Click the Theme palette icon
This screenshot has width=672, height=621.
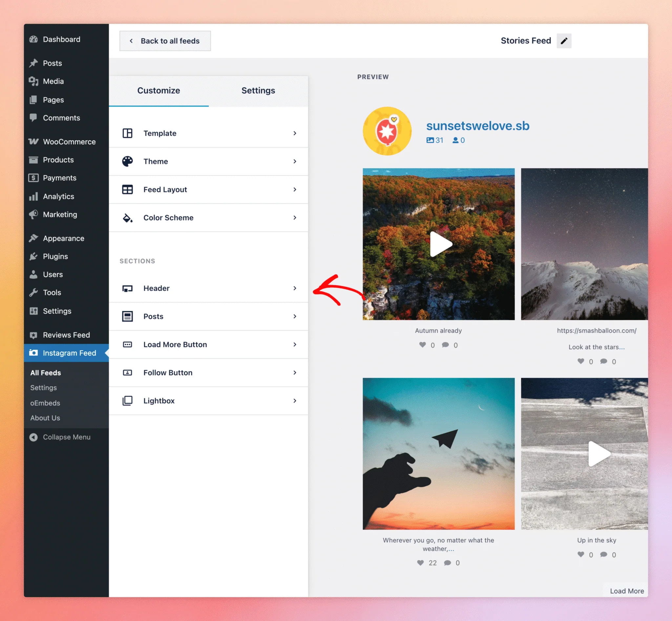[127, 161]
